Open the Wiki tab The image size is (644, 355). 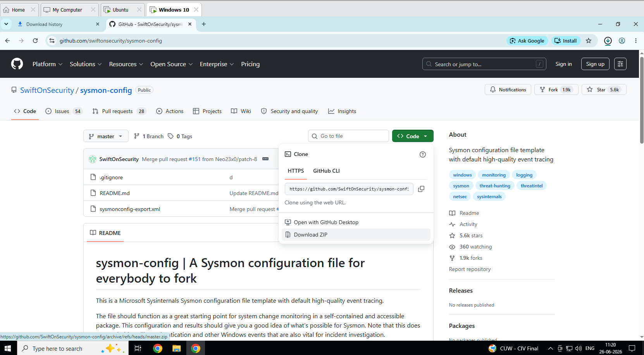coord(241,111)
